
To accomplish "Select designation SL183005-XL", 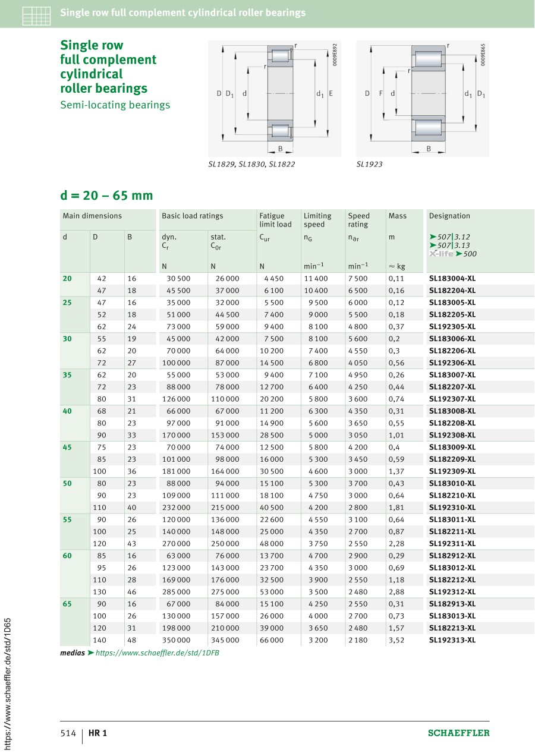I will coord(452,303).
